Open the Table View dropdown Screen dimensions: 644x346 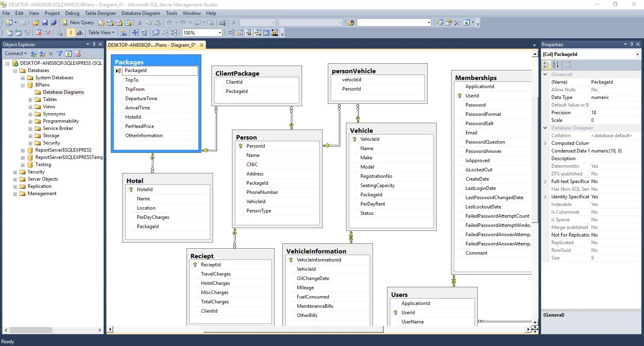101,33
